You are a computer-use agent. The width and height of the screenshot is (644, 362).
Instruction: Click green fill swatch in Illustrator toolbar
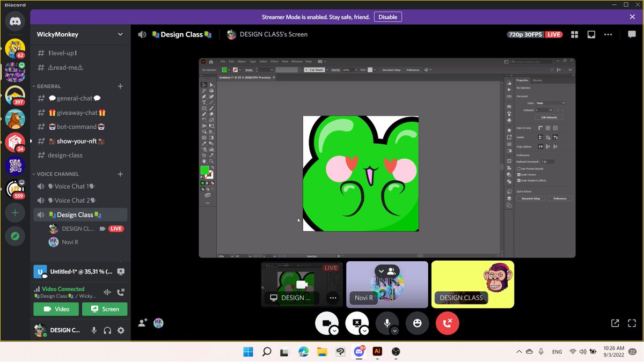[x=204, y=170]
